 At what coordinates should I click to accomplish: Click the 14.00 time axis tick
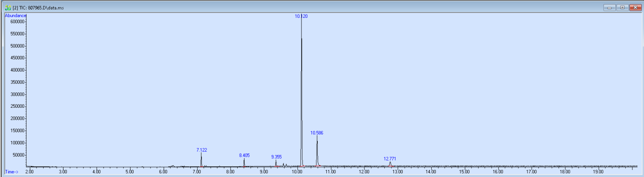(x=431, y=171)
